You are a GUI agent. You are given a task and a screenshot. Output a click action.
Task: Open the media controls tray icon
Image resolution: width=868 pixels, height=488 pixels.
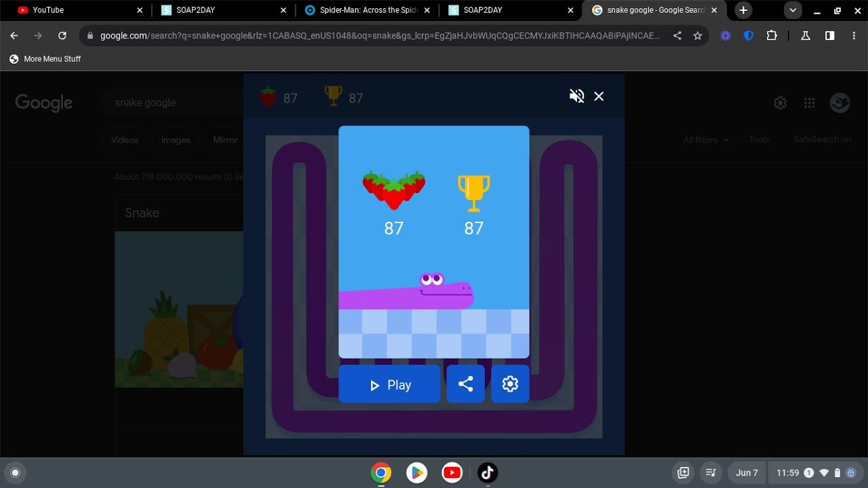[x=711, y=473]
